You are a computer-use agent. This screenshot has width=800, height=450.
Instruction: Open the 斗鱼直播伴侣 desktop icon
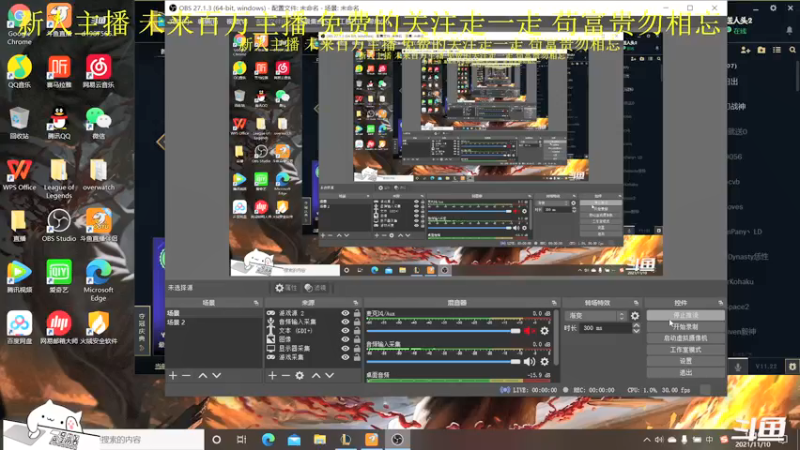click(98, 225)
